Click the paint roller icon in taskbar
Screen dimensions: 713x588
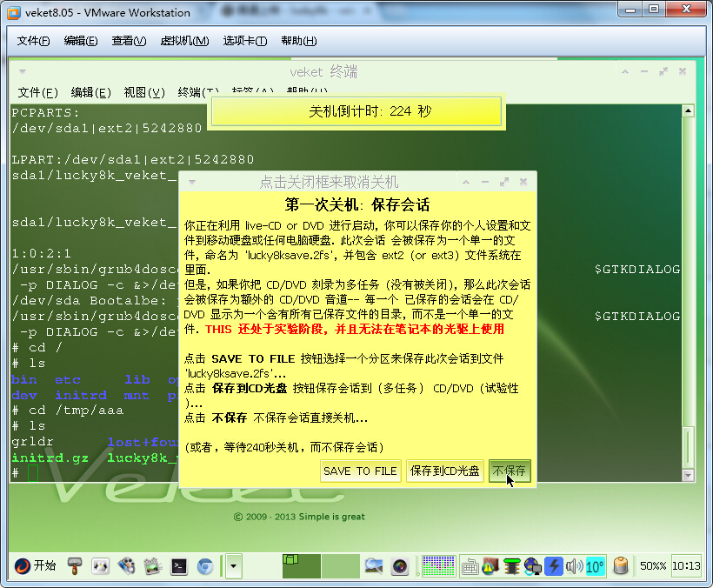pos(75,566)
